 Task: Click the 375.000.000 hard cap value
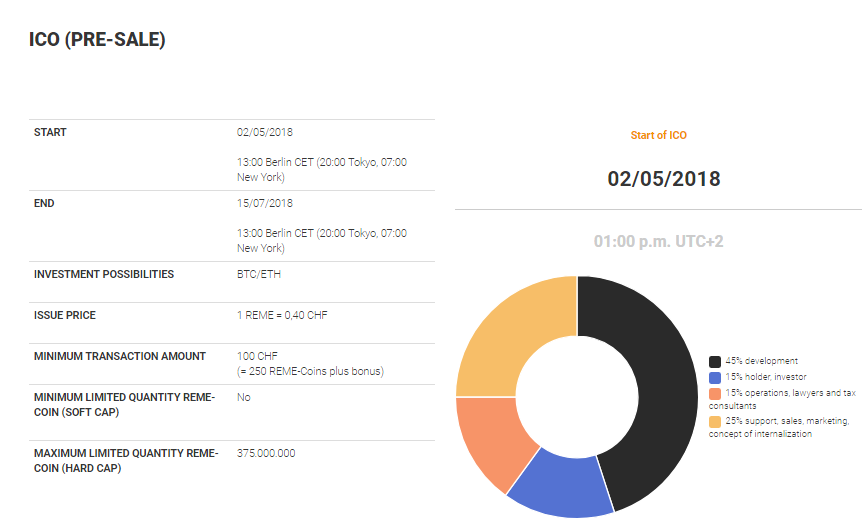266,453
